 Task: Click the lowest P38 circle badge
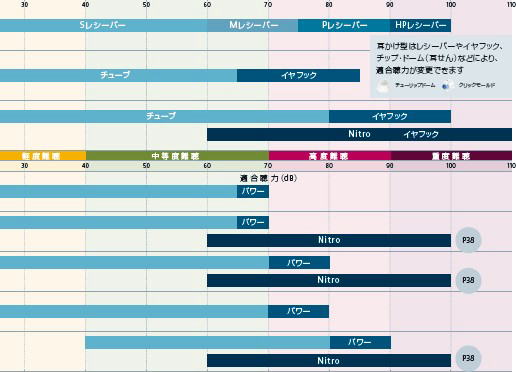[x=468, y=358]
